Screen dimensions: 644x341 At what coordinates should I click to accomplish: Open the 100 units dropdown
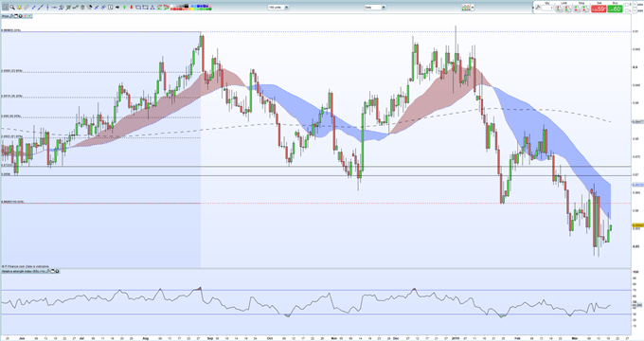pyautogui.click(x=278, y=7)
